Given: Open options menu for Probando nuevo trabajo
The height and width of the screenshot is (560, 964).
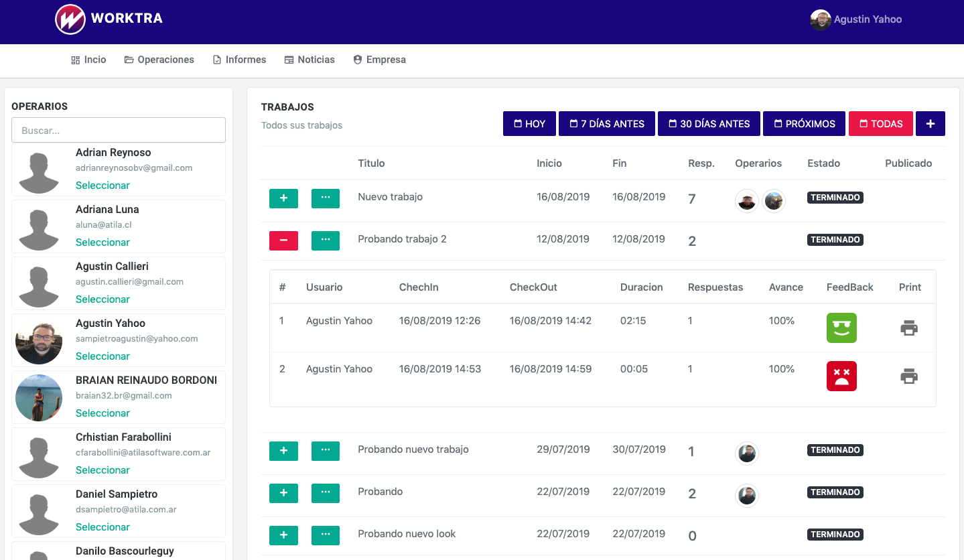Looking at the screenshot, I should [x=326, y=451].
